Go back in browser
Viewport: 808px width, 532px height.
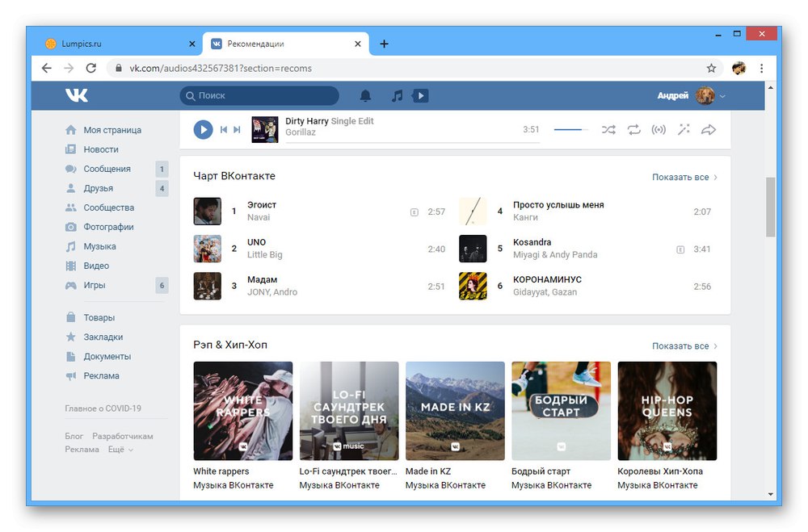46,68
